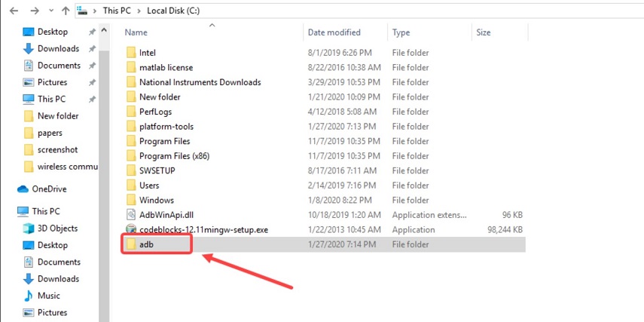Sort files by Date modified column

[x=334, y=32]
